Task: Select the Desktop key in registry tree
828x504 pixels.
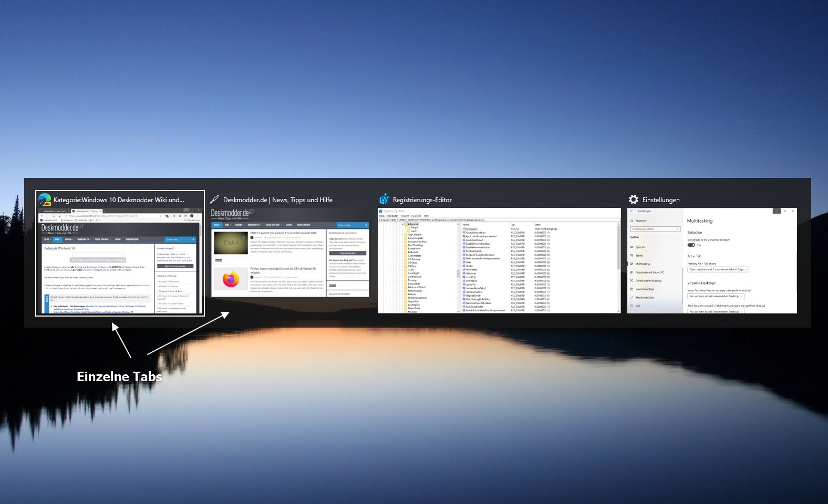Action: click(x=412, y=280)
